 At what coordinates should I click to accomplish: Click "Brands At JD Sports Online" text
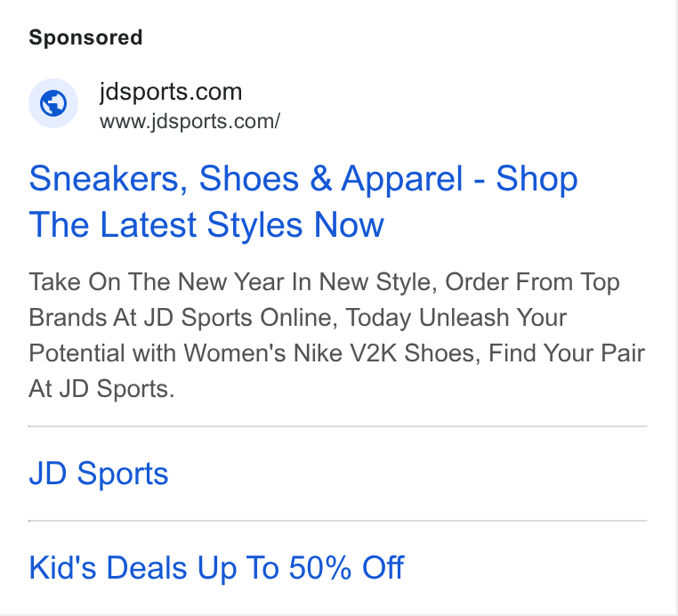click(x=183, y=318)
